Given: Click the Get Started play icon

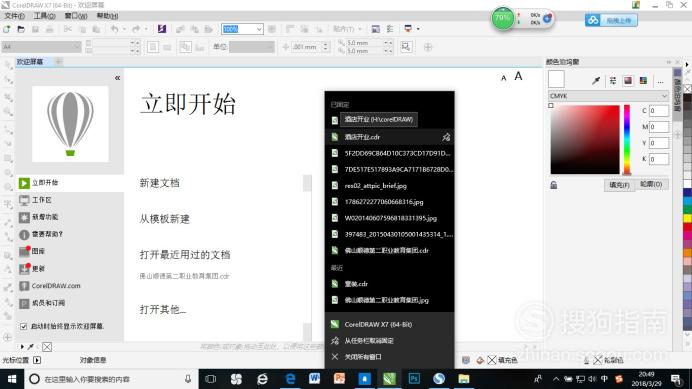Looking at the screenshot, I should [x=24, y=183].
